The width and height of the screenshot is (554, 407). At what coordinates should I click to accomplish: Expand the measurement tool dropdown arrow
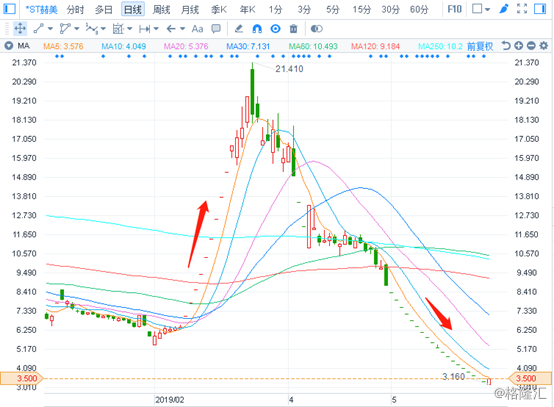coord(156,29)
